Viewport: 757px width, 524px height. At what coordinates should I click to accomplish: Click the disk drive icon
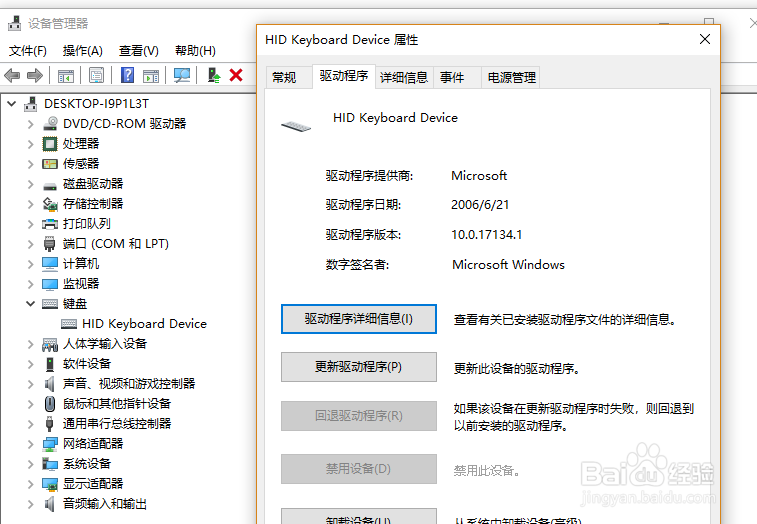pyautogui.click(x=50, y=185)
